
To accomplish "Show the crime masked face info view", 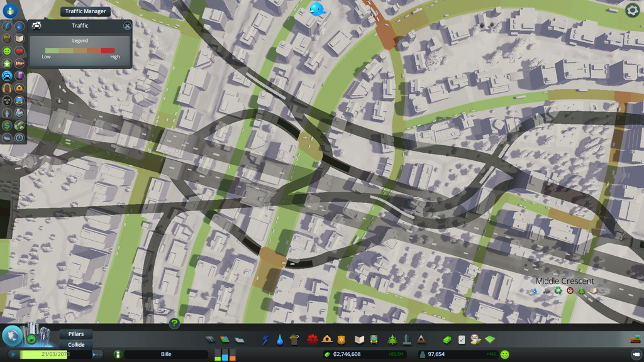I will pyautogui.click(x=7, y=101).
